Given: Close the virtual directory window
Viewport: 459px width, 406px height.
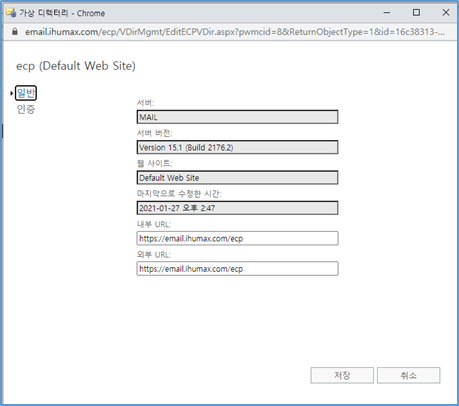Looking at the screenshot, I should [446, 13].
